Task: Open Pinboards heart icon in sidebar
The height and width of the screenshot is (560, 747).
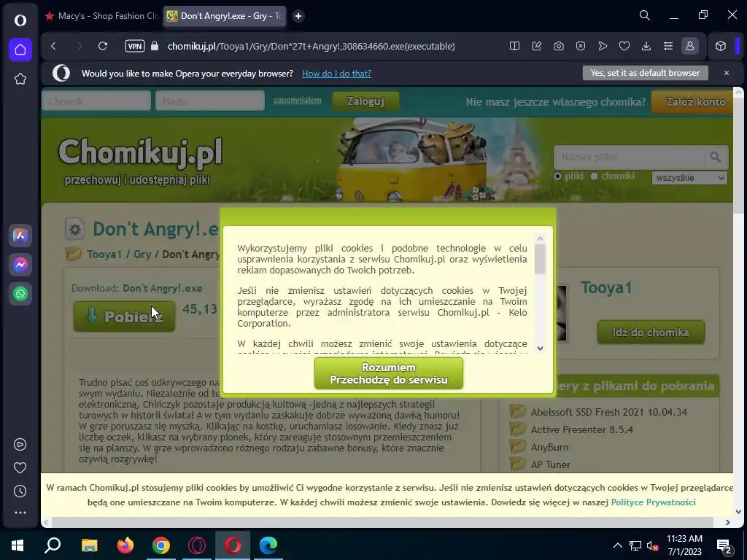Action: pyautogui.click(x=20, y=467)
